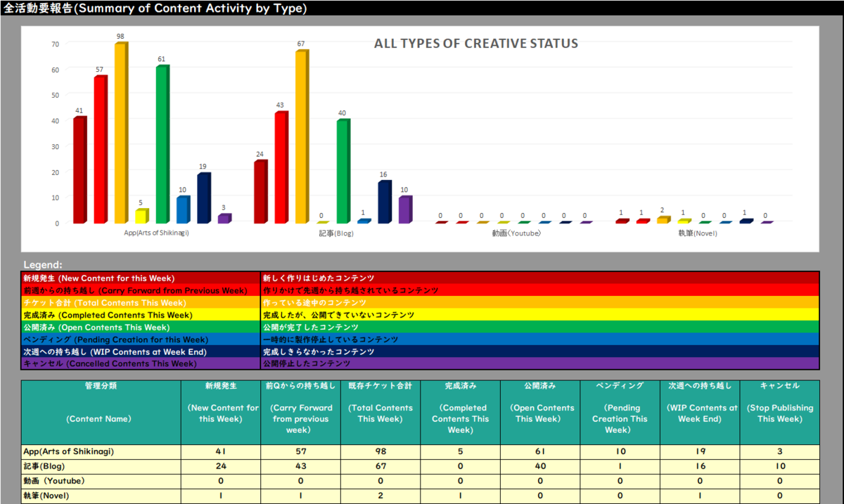This screenshot has width=844, height=504.
Task: Click legend description 完成しきらなかったコンテンツ
Action: click(319, 351)
